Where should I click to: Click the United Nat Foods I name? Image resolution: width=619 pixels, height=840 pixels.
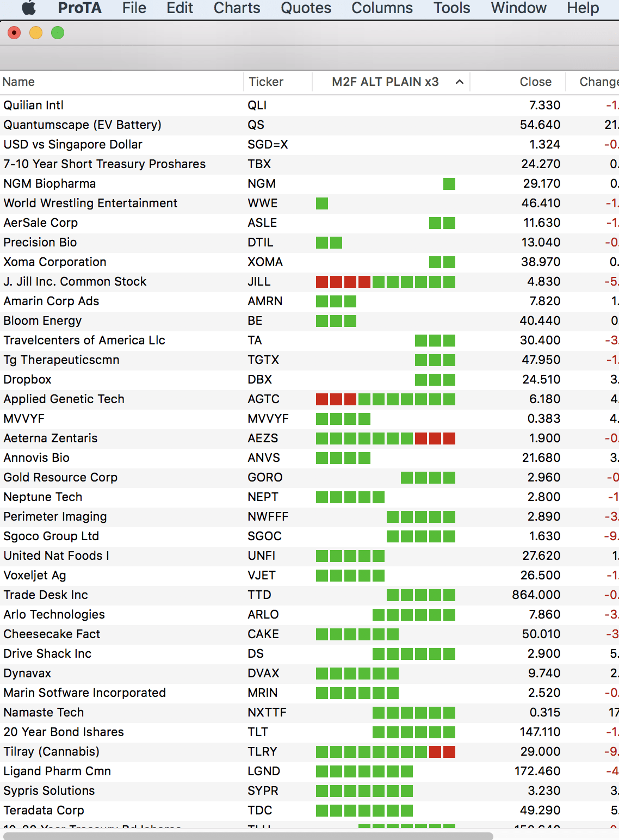tap(56, 556)
